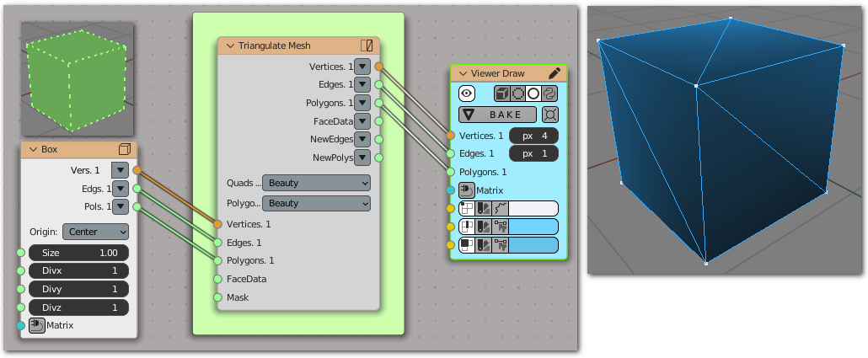Collapse the Box node with its chevron
The width and height of the screenshot is (868, 358).
coord(33,149)
